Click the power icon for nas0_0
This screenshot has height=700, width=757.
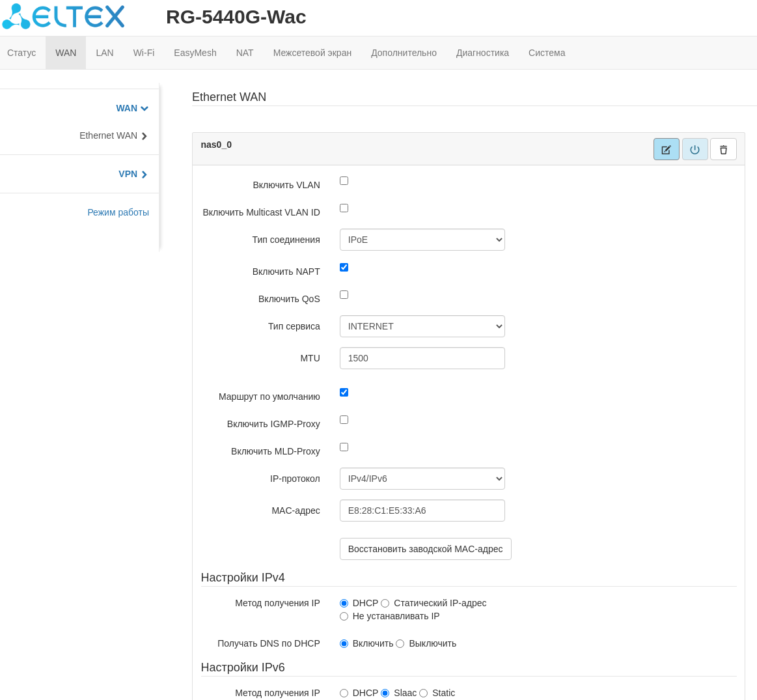click(695, 149)
